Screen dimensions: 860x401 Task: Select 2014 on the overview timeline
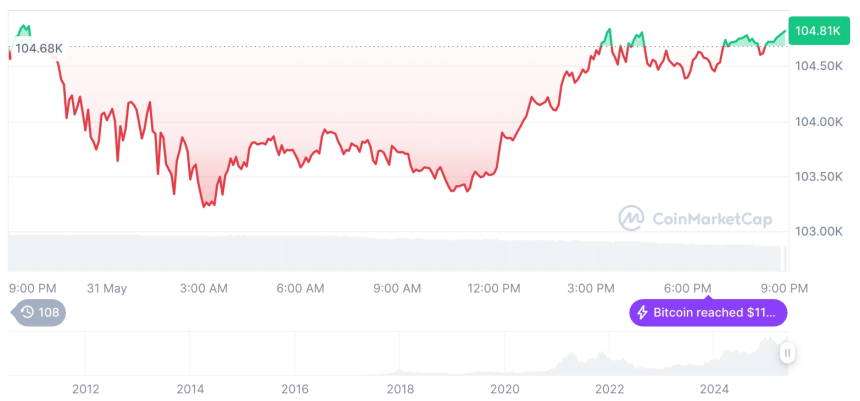190,389
